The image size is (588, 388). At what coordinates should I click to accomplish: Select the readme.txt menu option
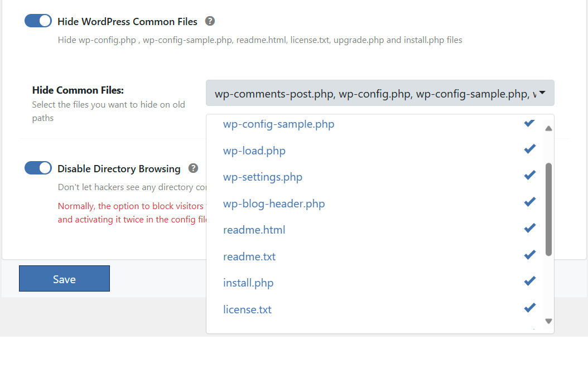249,257
